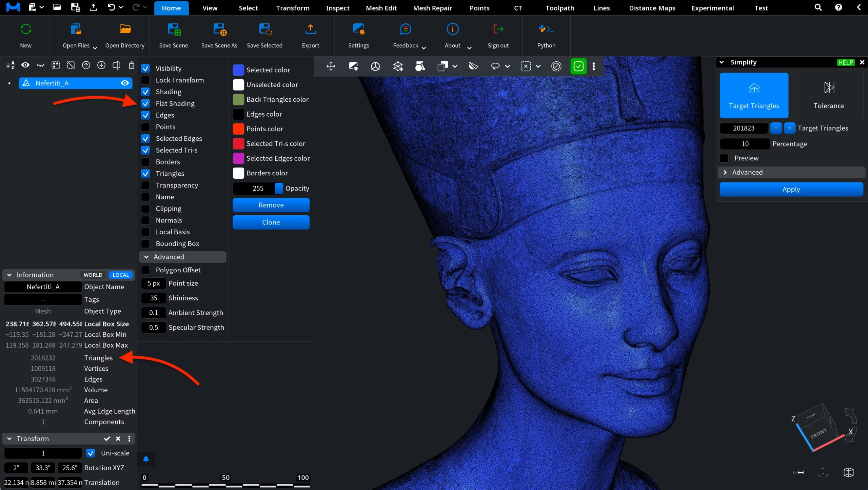
Task: Click the delete trash icon in scene toolbar
Action: [x=132, y=65]
